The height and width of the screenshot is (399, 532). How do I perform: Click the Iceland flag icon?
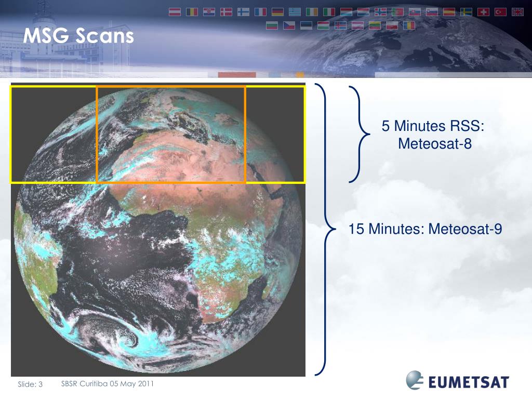point(340,25)
